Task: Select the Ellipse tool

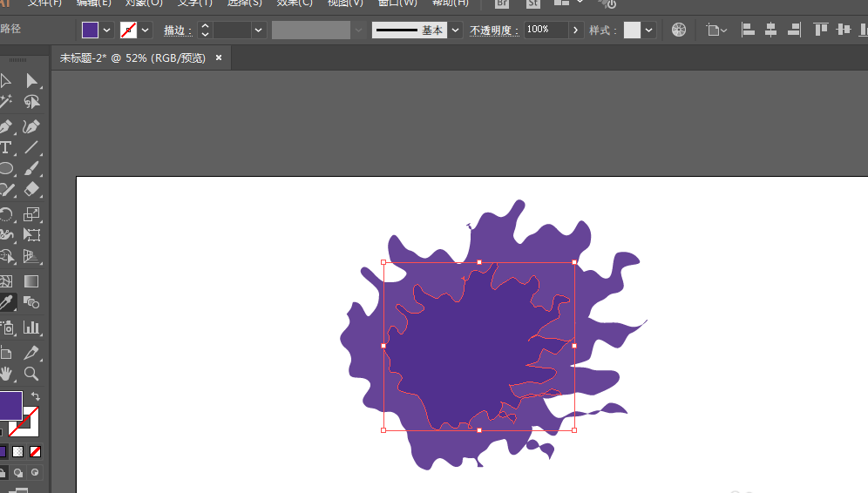Action: pos(5,169)
